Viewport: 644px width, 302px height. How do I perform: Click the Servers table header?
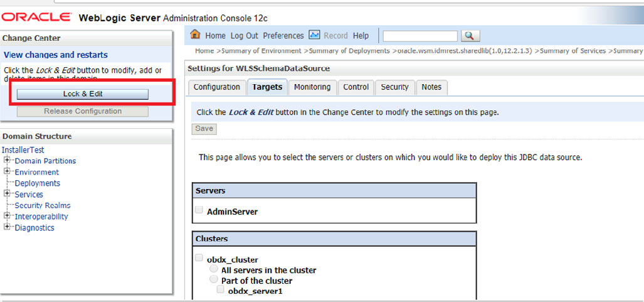pyautogui.click(x=334, y=190)
